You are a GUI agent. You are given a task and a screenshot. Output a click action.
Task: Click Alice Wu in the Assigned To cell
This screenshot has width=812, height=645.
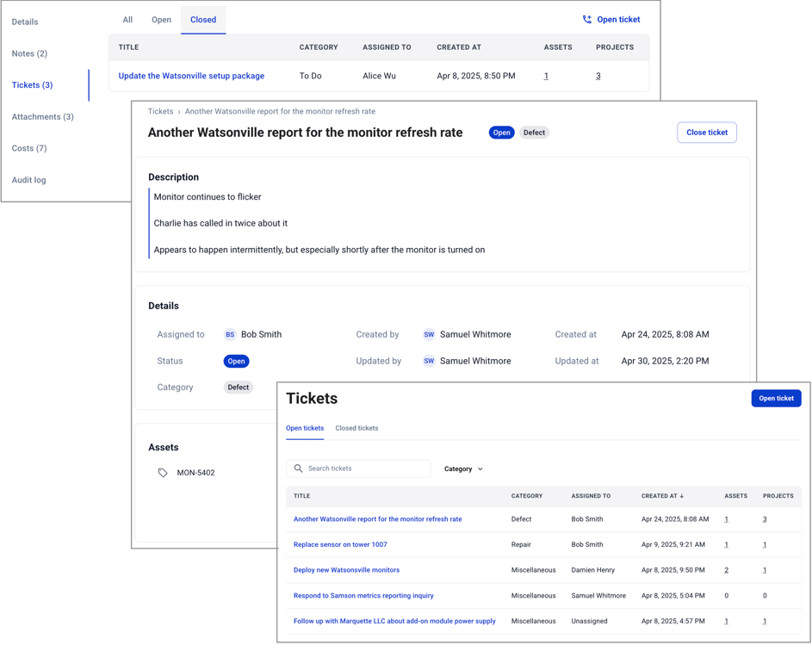pos(379,76)
